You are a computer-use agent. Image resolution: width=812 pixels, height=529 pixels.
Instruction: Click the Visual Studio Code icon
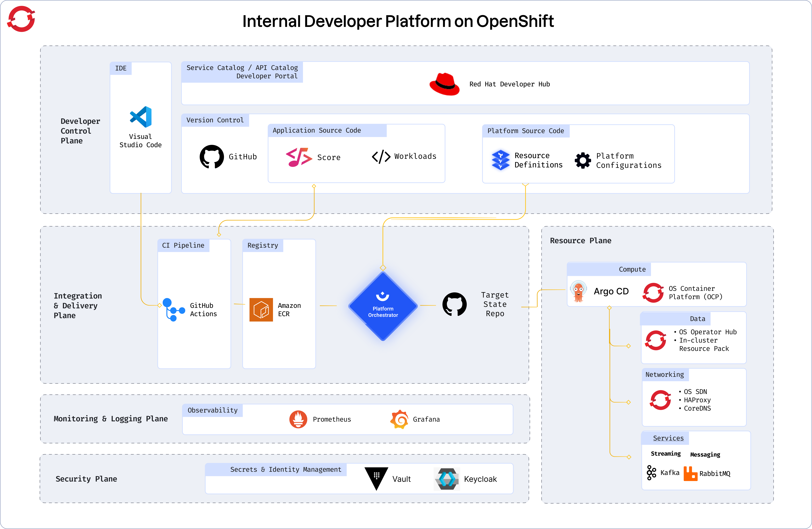[141, 117]
